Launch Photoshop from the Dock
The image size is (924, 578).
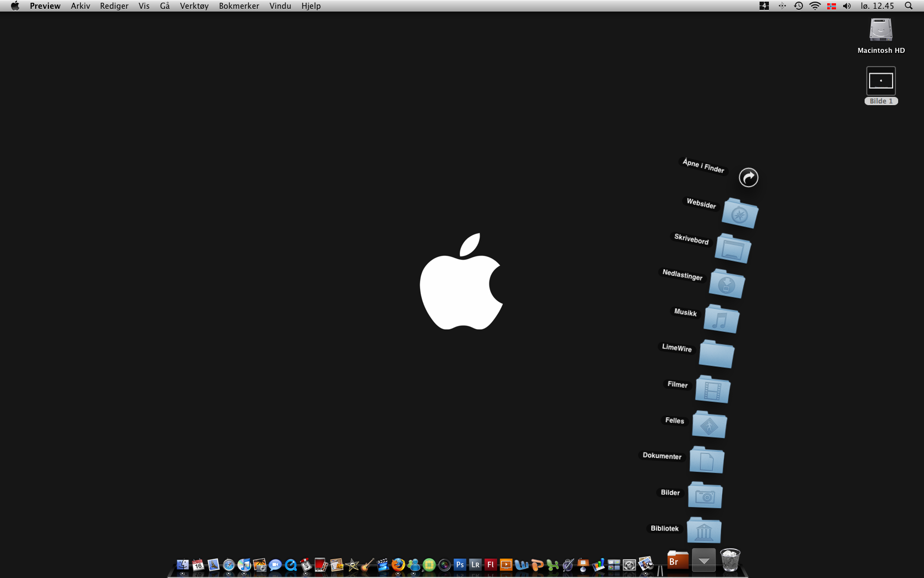[460, 565]
